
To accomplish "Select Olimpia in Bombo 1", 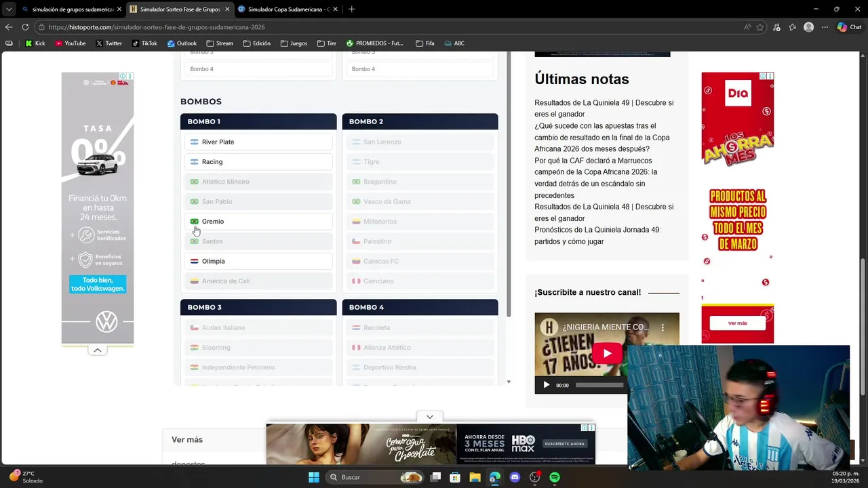I will click(x=258, y=261).
